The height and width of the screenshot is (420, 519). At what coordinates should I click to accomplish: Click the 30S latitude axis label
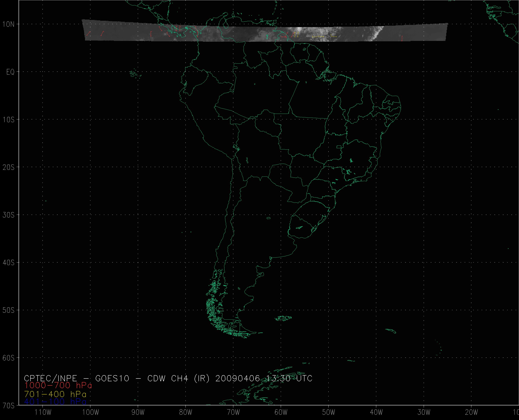coord(8,215)
